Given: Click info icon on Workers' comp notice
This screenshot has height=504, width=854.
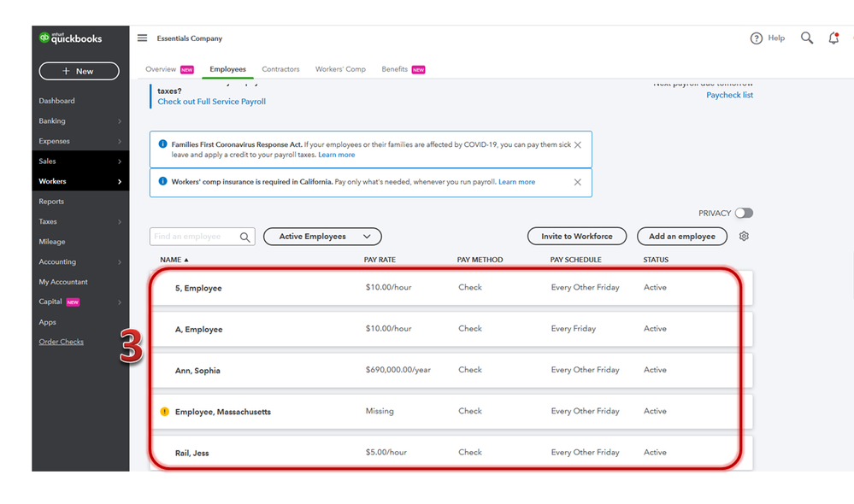Looking at the screenshot, I should (x=162, y=181).
